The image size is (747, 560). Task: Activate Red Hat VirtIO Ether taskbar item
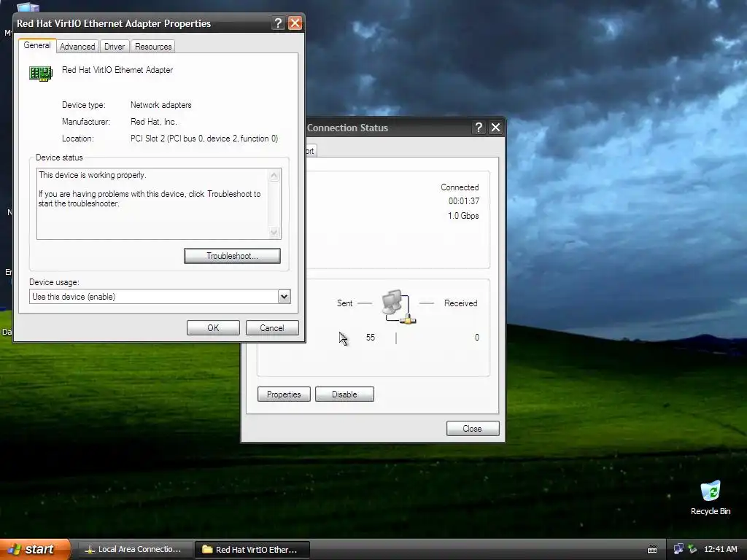click(252, 549)
